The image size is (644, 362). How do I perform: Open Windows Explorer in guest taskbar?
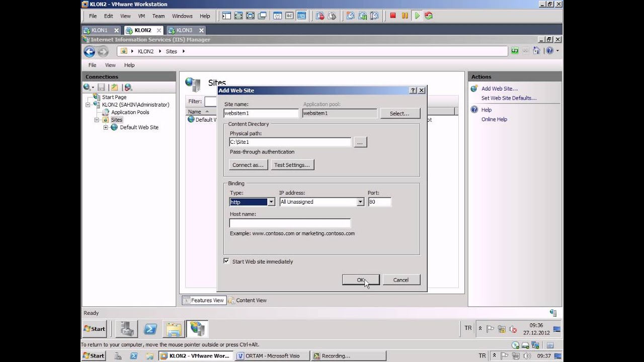174,329
